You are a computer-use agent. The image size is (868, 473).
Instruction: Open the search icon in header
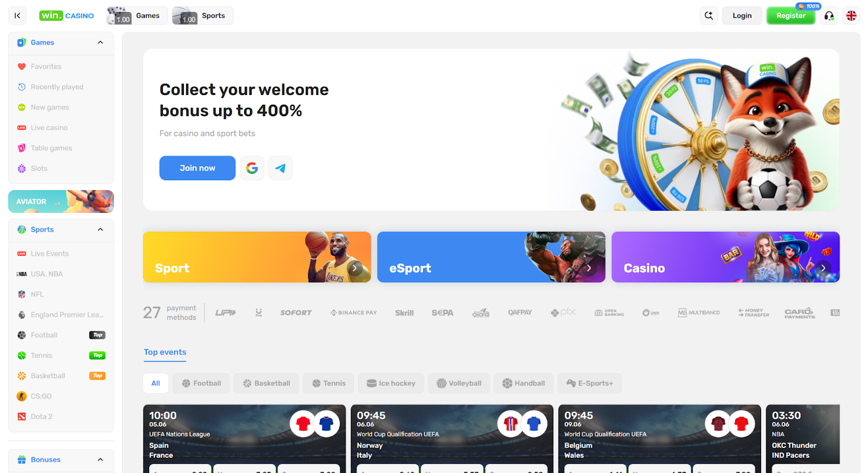(x=709, y=16)
